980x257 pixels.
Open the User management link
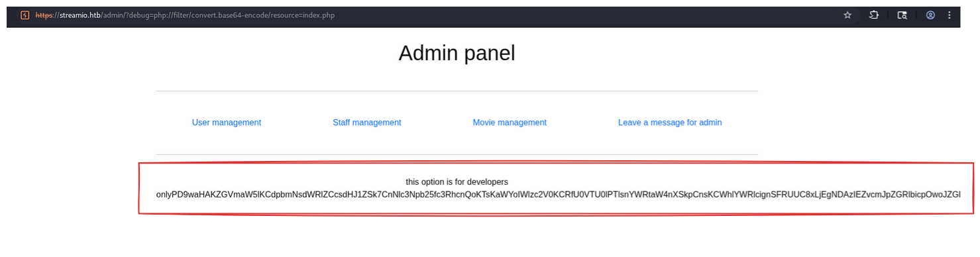point(227,123)
